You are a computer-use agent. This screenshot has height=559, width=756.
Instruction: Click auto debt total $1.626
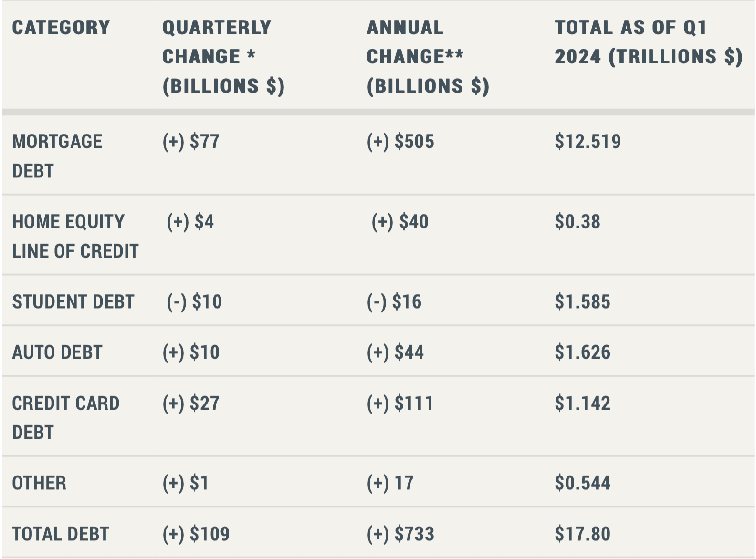tap(582, 352)
